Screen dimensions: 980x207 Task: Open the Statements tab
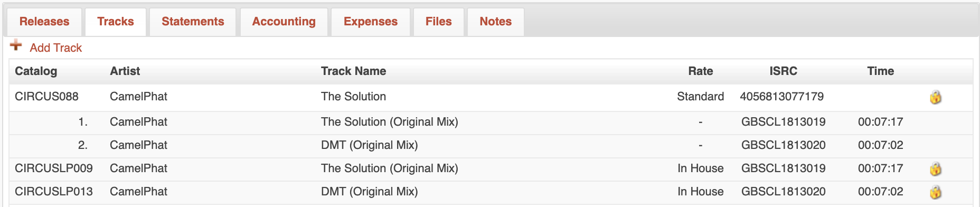pos(193,22)
